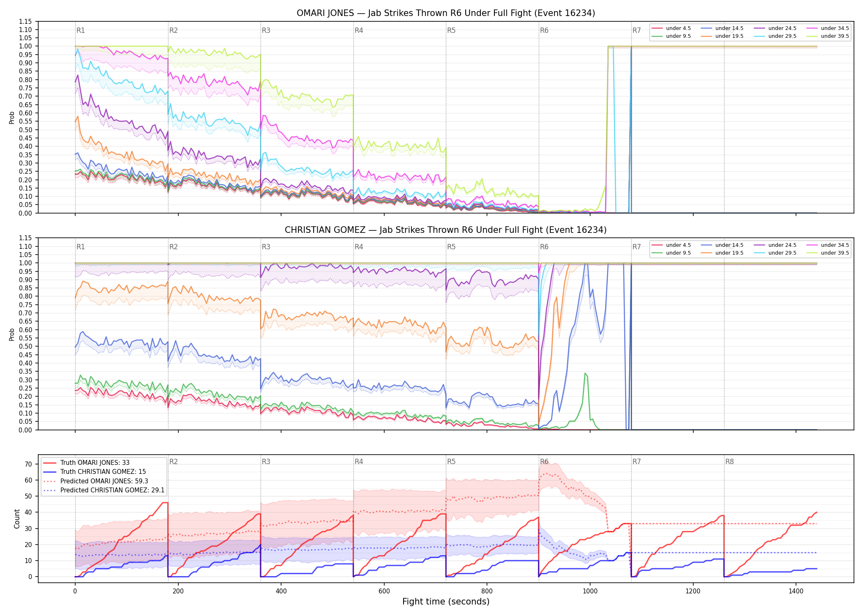Click 'Predicted CHRISTIAN GOMEZ: 29.1' legend entry
Image resolution: width=863 pixels, height=616 pixels.
coord(104,490)
